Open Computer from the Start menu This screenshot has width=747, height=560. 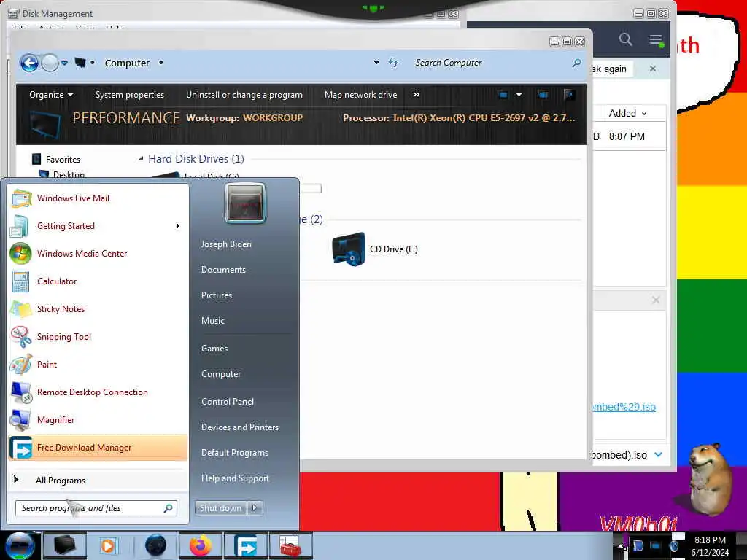click(x=220, y=374)
